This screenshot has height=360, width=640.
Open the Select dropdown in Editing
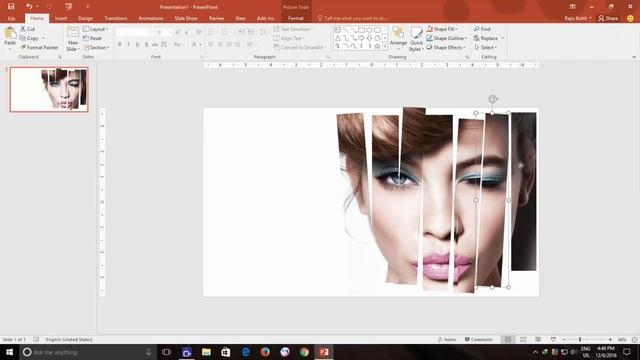coord(485,47)
